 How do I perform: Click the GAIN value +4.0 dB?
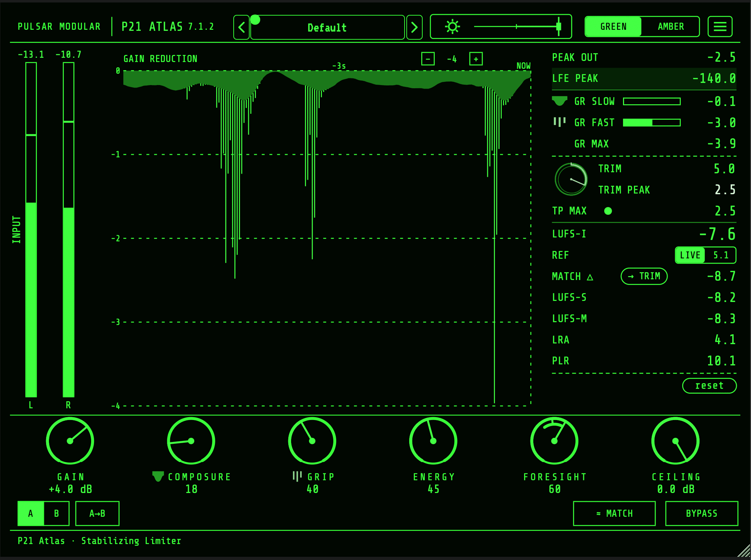(x=71, y=489)
